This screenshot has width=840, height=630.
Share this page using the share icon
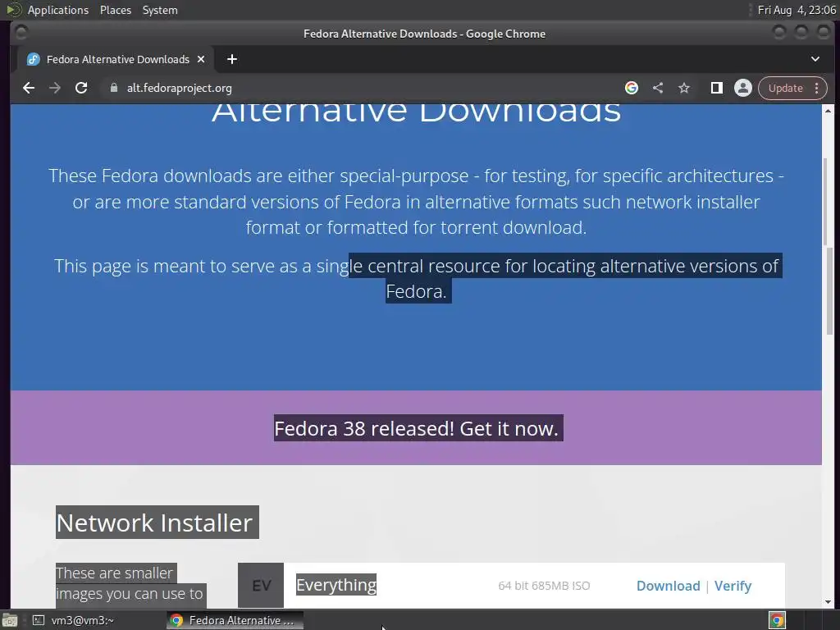point(658,88)
